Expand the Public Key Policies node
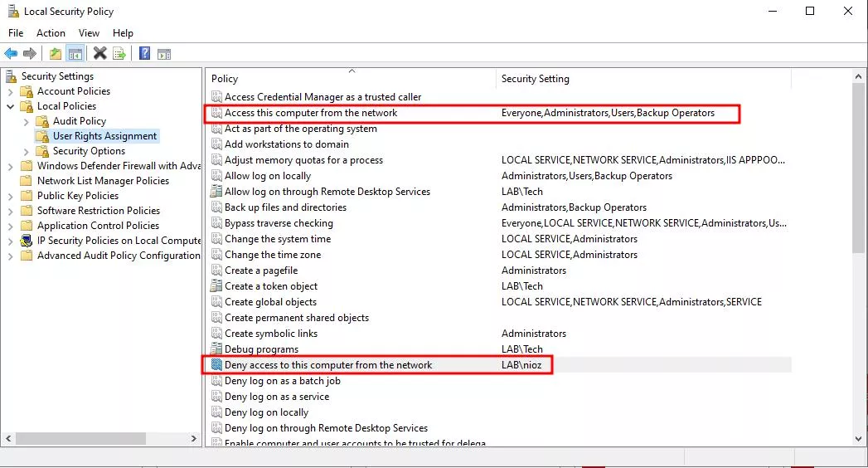This screenshot has height=468, width=868. coord(10,196)
